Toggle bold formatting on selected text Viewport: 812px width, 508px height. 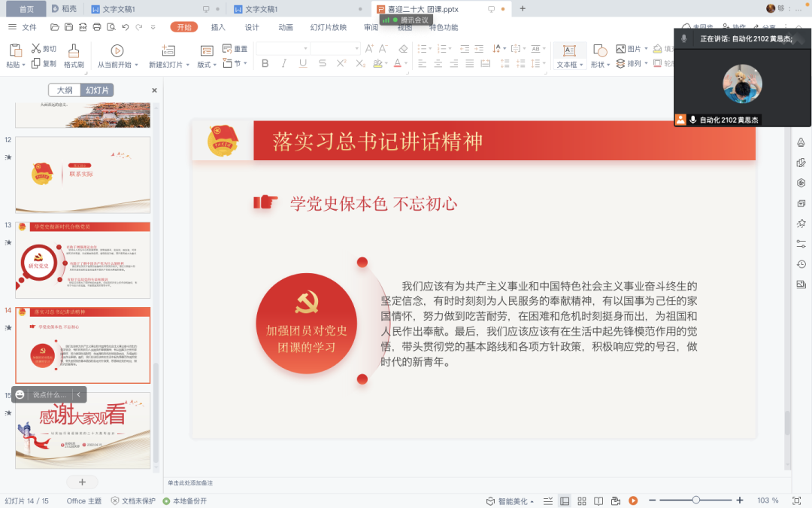(264, 64)
